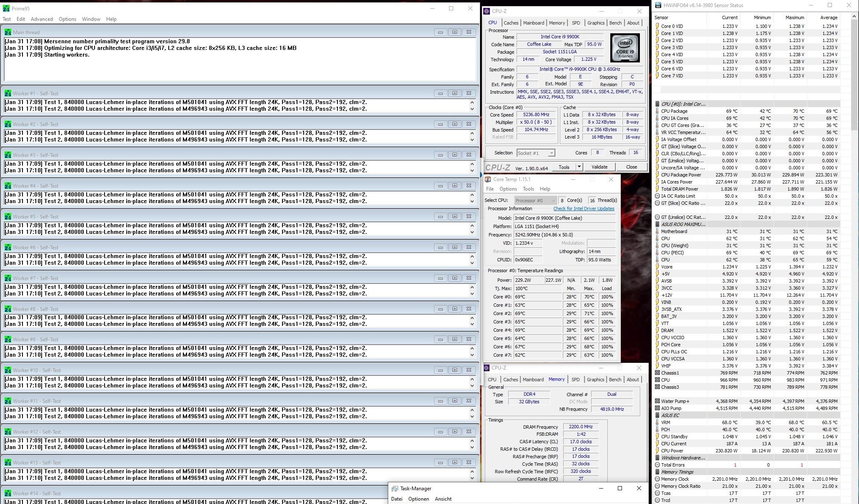859x504 pixels.
Task: Click the Worker #11 window title icon
Action: 7,401
